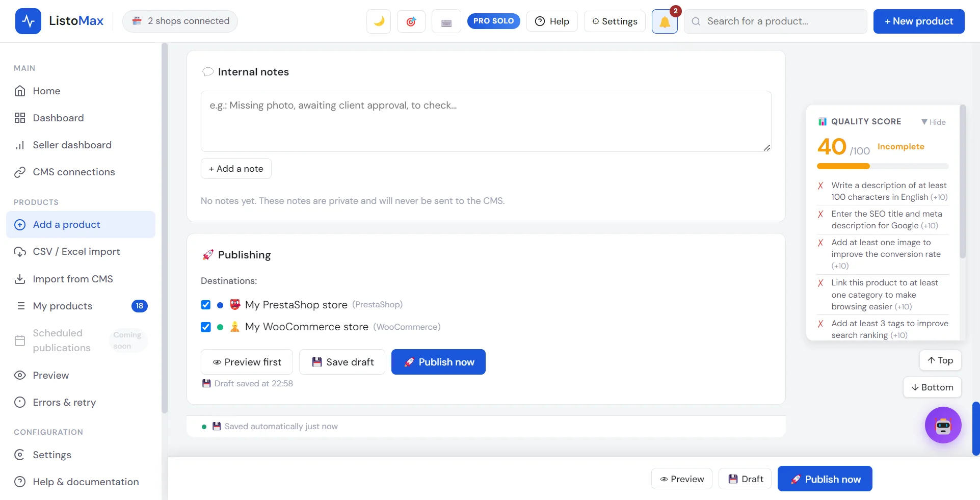The image size is (980, 500).
Task: Open Help & documentation
Action: pyautogui.click(x=81, y=482)
